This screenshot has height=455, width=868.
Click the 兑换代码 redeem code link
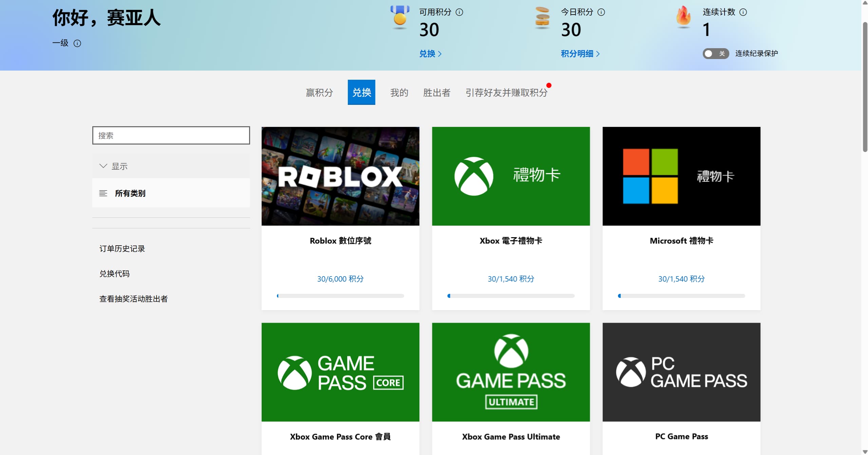[x=114, y=274]
